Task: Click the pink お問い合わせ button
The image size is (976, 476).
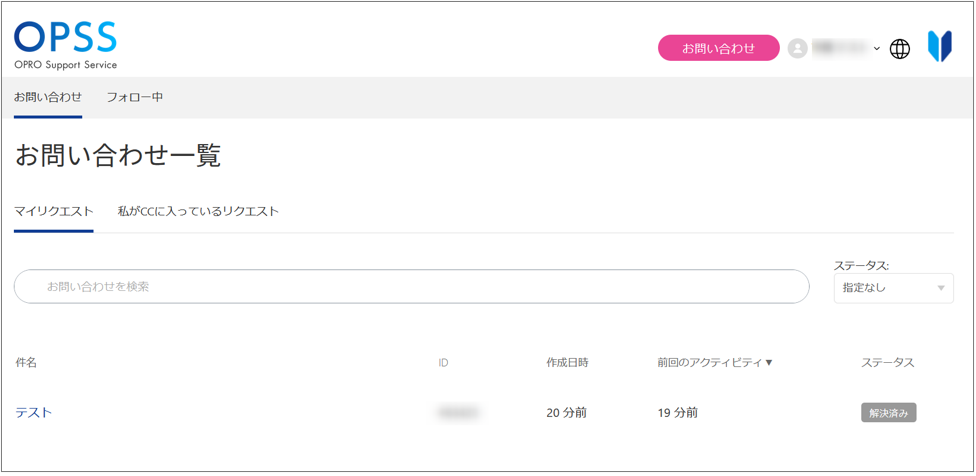Action: (718, 48)
